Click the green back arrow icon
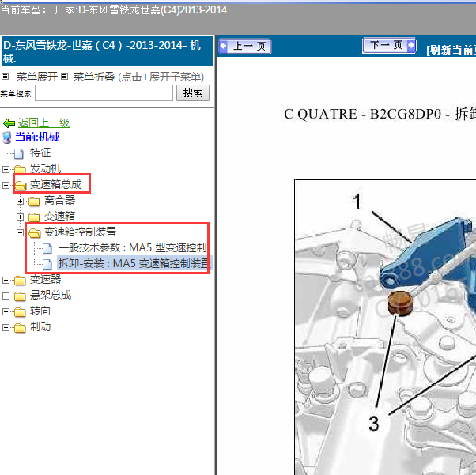Screen dimensions: 476x475 point(9,123)
